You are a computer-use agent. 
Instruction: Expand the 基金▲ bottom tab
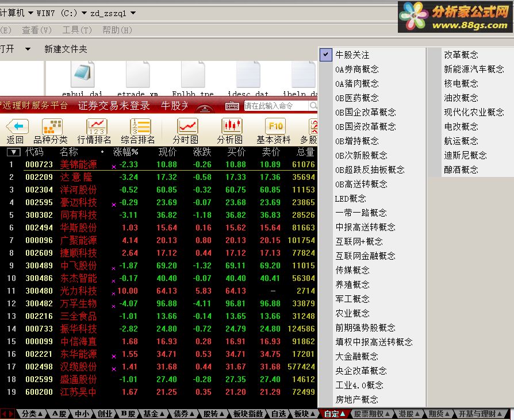[x=154, y=414]
